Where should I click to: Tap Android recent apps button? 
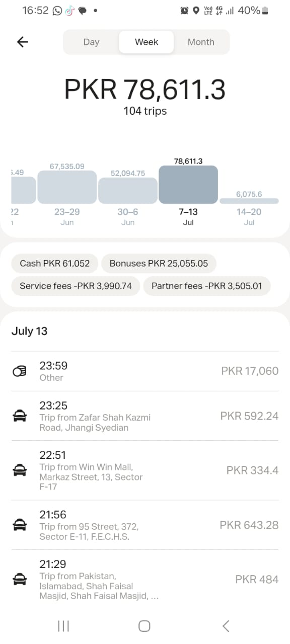[63, 626]
